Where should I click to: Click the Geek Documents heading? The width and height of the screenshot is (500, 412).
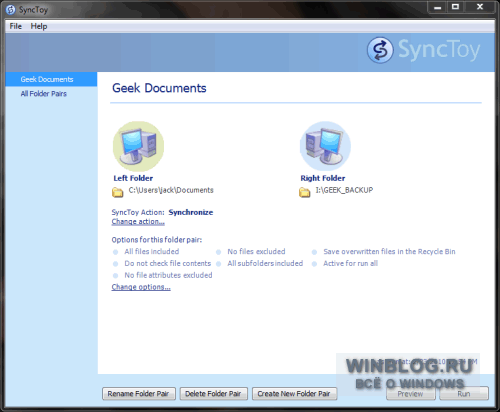[x=159, y=88]
